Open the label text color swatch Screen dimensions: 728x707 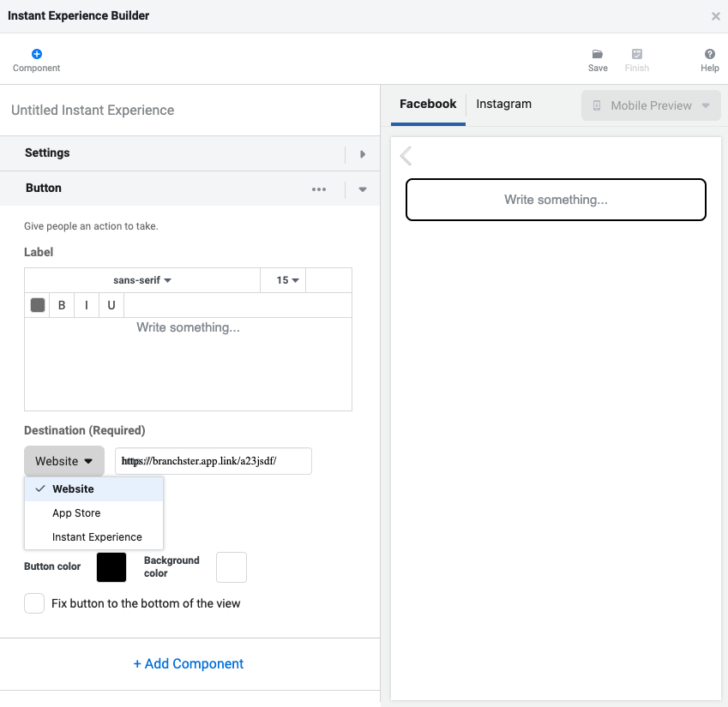click(x=38, y=305)
